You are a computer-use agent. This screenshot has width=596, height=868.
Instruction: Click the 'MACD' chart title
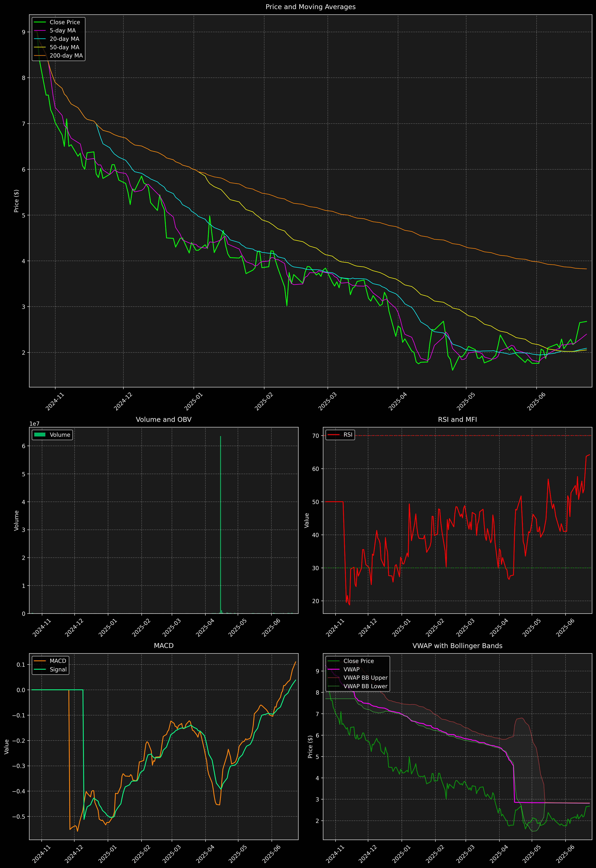click(x=164, y=646)
